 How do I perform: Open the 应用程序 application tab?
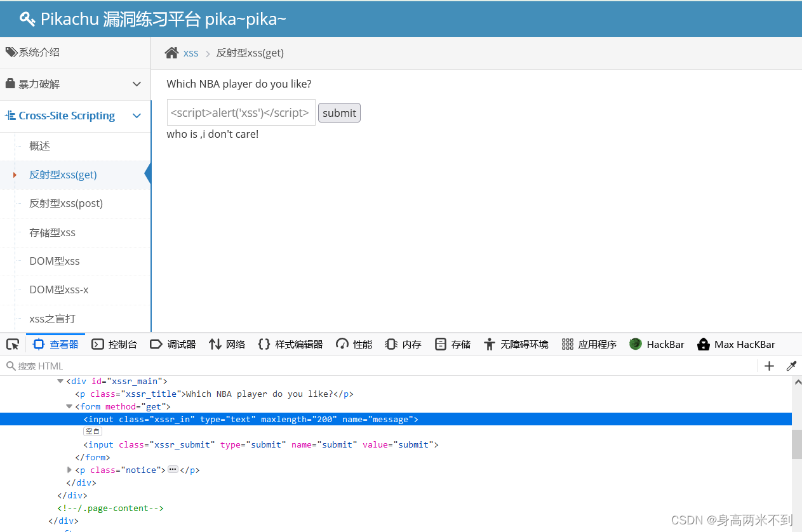tap(589, 344)
